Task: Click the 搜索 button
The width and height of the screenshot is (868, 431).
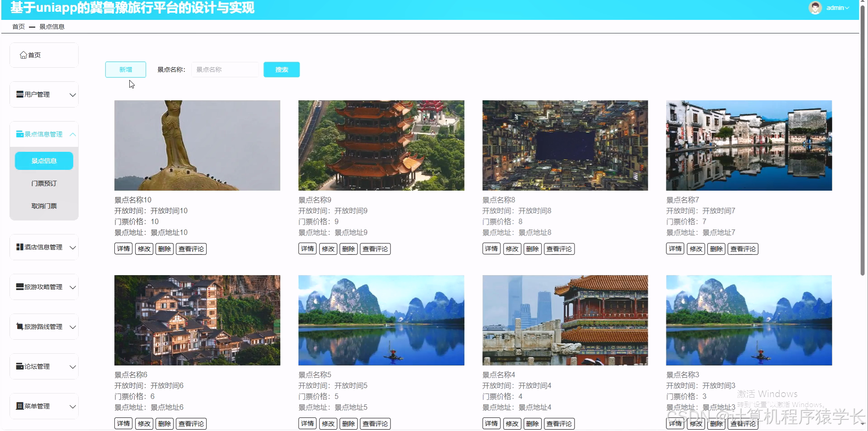Action: point(282,70)
